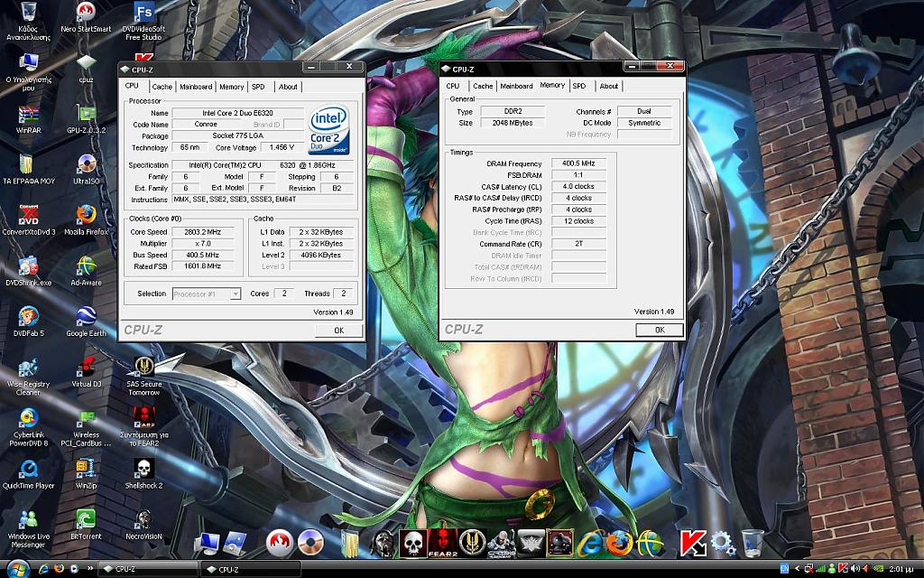
Task: Click the FEAR 2 icon in the dock
Action: (x=442, y=543)
